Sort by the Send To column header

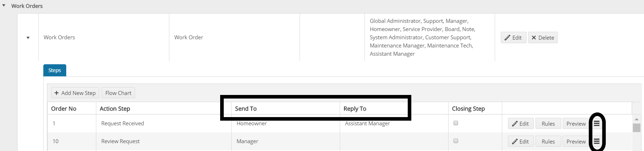(246, 109)
